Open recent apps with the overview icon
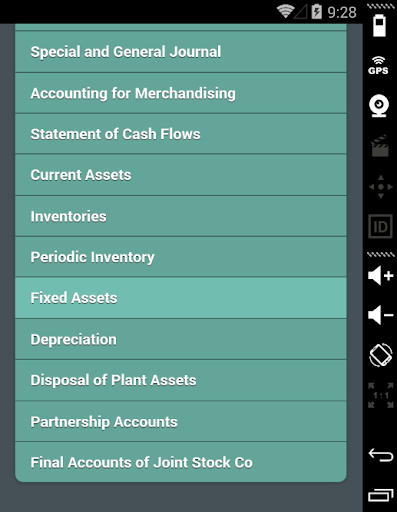Viewport: 397px width, 512px height. pos(381,495)
